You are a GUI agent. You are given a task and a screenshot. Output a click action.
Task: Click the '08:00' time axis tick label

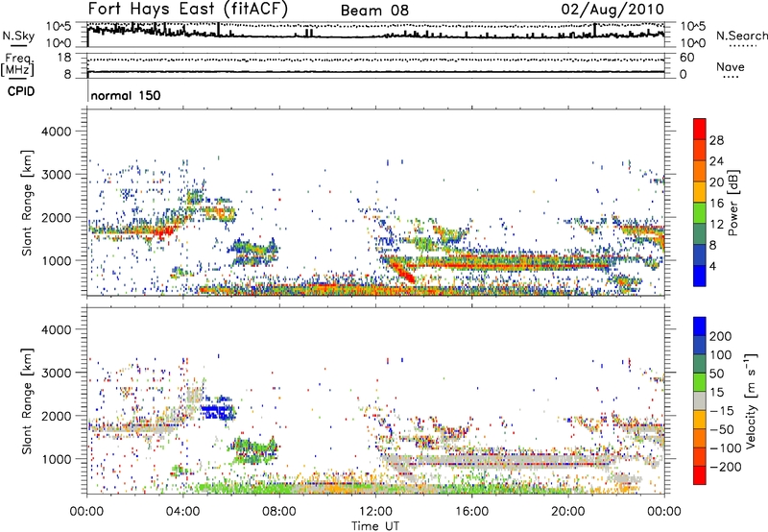click(x=279, y=512)
